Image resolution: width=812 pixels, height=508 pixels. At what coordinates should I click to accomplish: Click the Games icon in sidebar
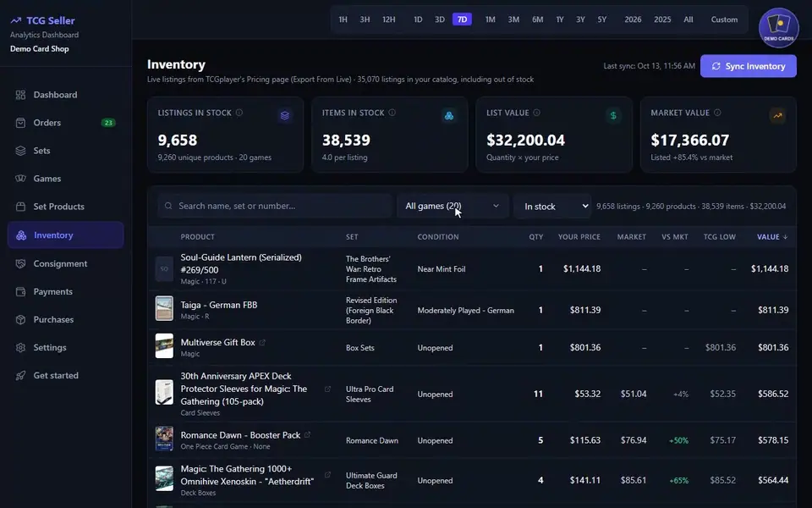click(x=20, y=179)
